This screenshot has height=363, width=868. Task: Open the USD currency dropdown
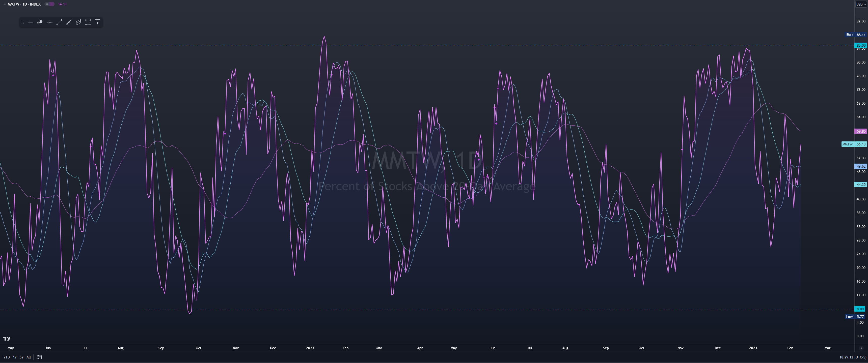861,4
